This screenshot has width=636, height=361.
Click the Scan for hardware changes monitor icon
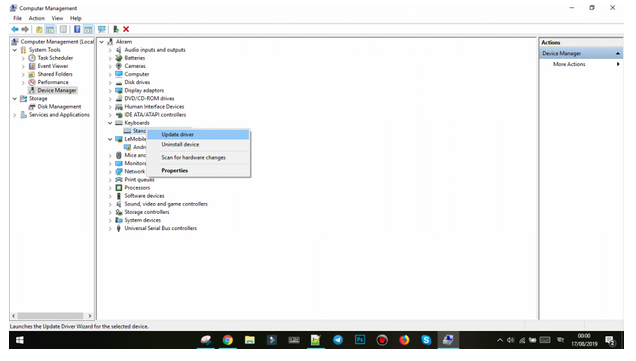[x=101, y=29]
